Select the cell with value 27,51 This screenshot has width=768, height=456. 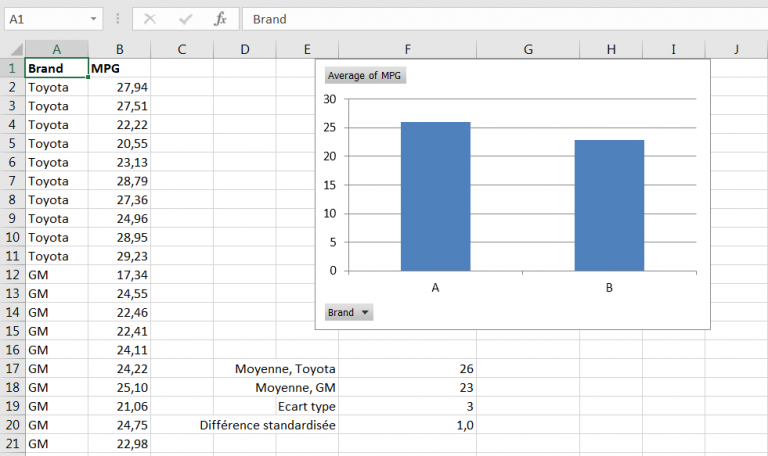(120, 106)
